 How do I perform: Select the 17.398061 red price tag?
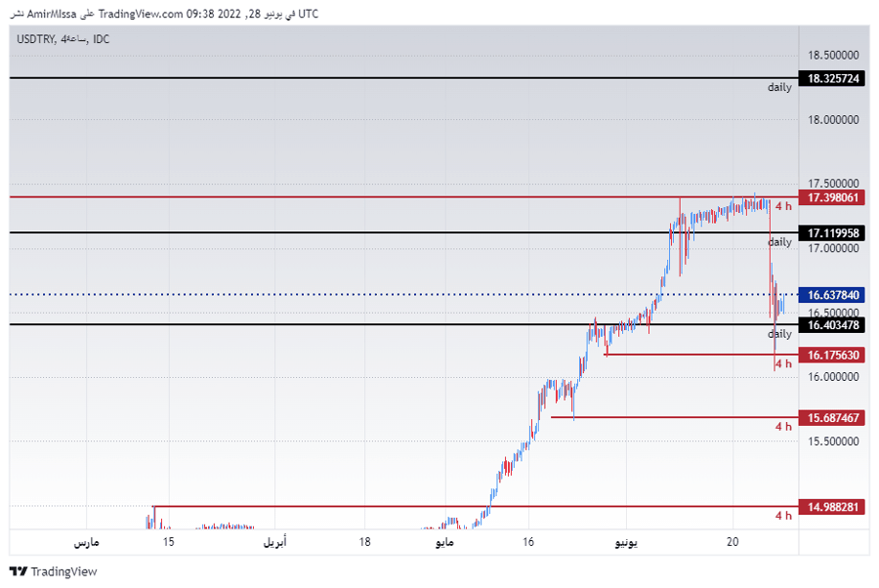pos(832,197)
